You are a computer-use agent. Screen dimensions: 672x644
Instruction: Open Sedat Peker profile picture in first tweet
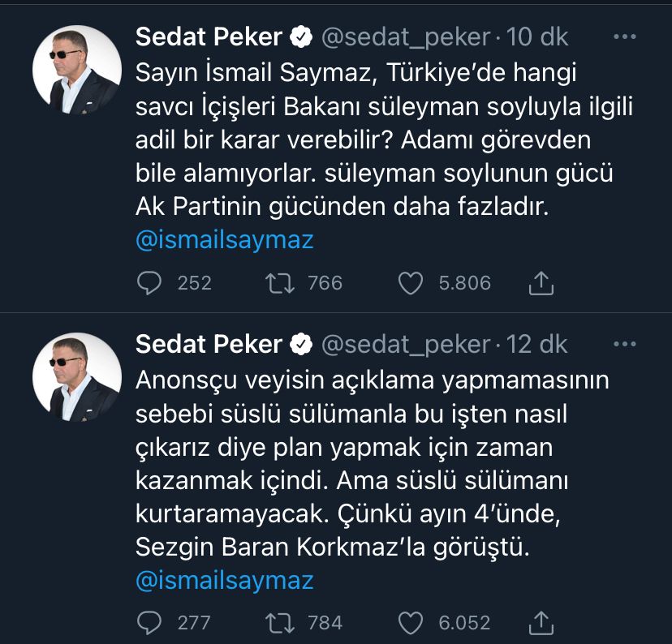pos(77,70)
